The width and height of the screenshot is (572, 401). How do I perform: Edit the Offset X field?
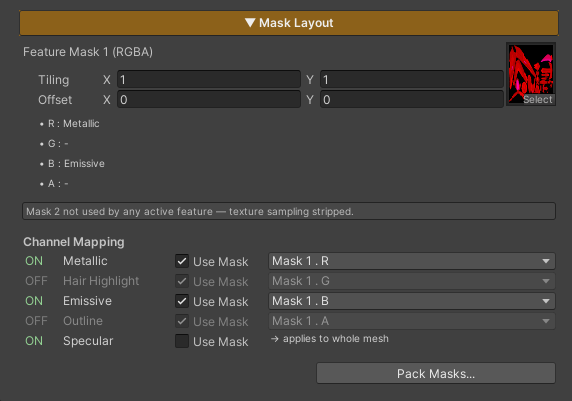click(x=209, y=100)
